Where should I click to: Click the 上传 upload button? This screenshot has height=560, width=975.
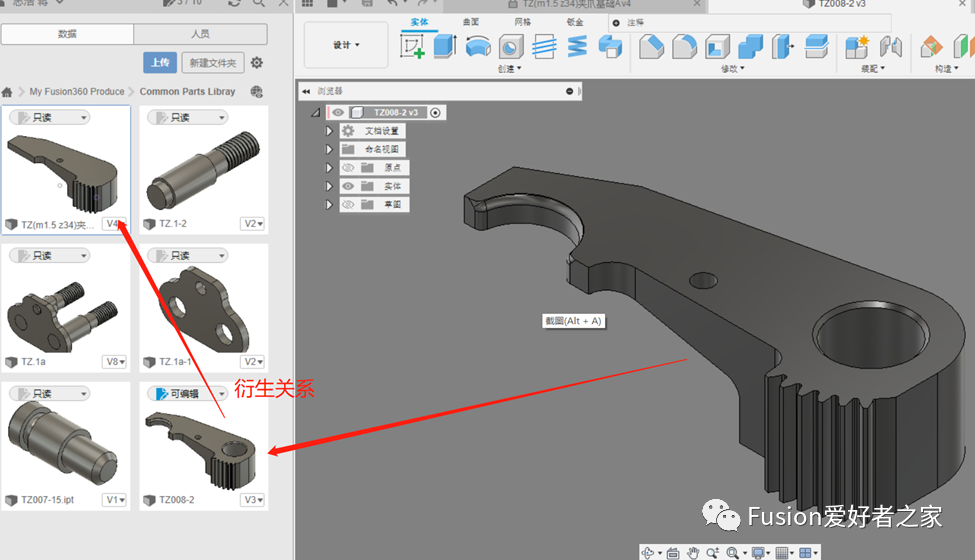159,63
